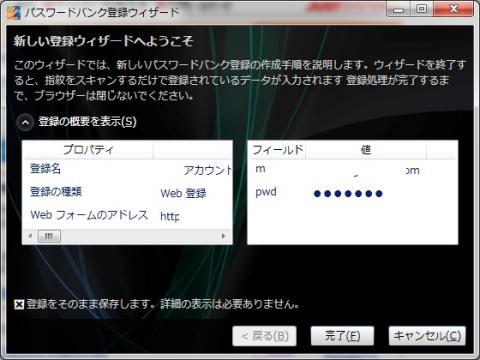The width and height of the screenshot is (480, 360).
Task: Click the properties list scroll right arrow
Action: [223, 236]
